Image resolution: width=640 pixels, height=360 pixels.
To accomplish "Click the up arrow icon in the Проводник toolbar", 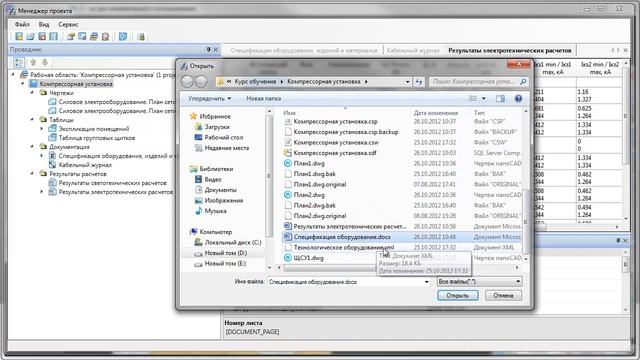I will pyautogui.click(x=33, y=62).
